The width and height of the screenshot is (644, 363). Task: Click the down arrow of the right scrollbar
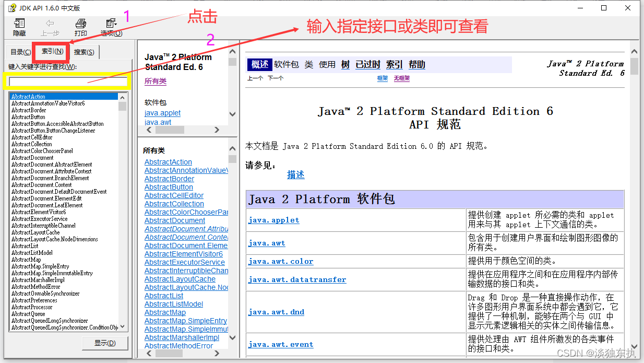point(634,346)
